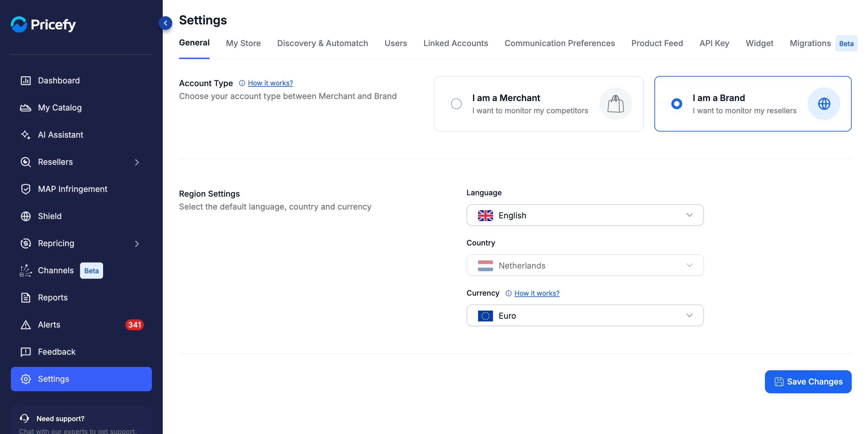Click the Brand globe icon

coord(824,104)
